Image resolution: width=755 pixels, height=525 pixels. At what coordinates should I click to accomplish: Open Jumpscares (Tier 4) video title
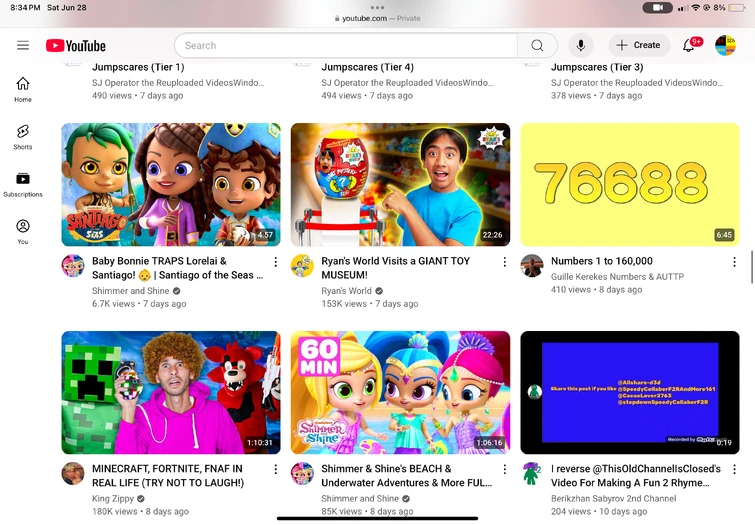coord(367,67)
